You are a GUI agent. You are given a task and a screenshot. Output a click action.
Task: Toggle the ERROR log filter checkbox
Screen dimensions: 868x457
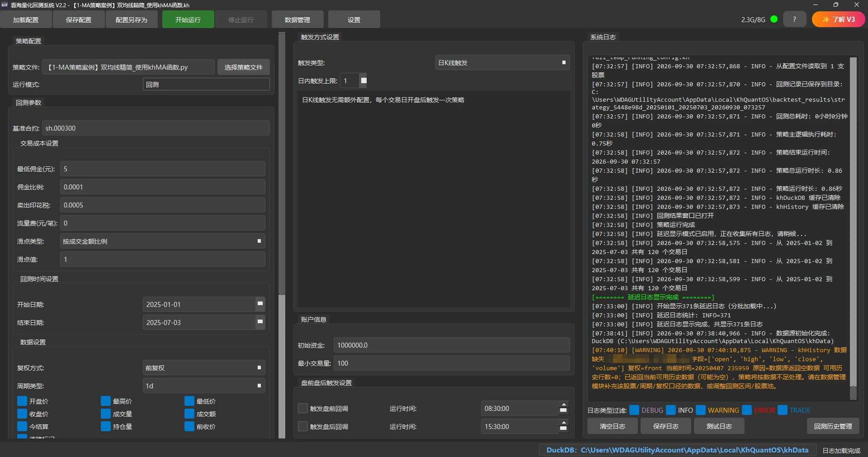(747, 410)
